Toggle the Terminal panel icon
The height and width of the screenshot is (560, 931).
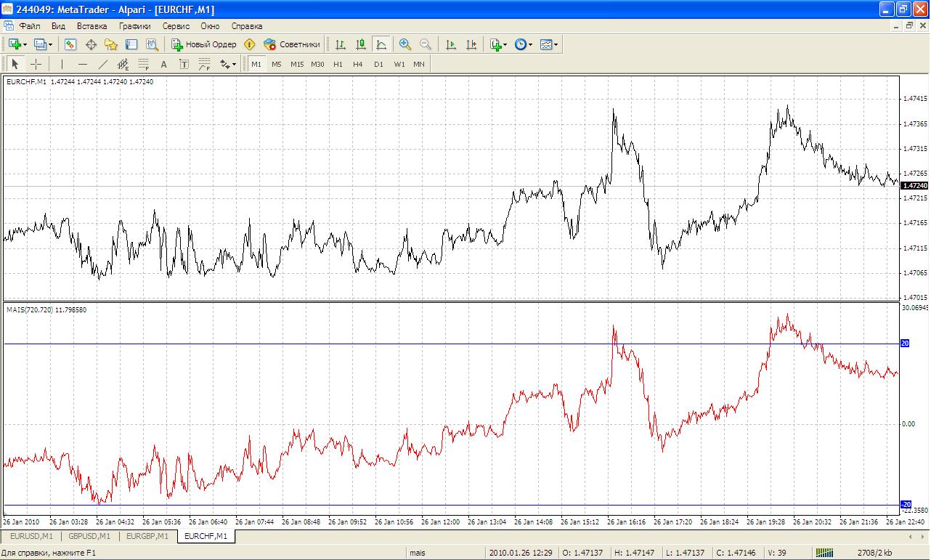131,44
